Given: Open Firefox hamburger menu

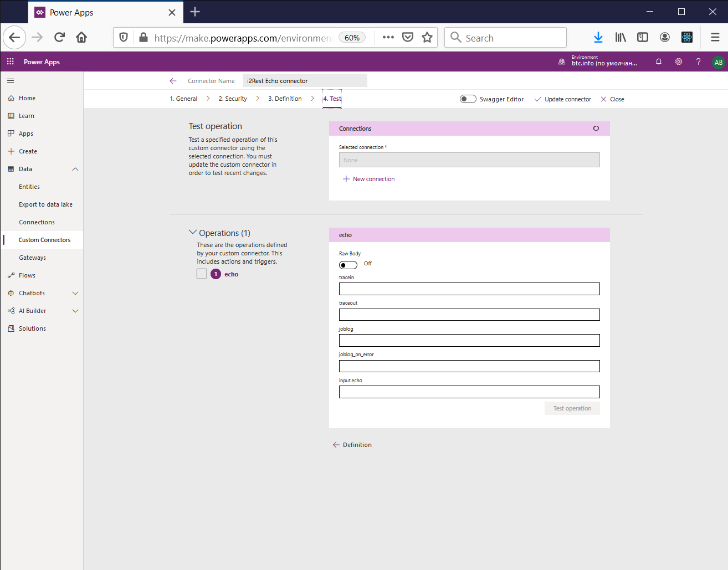Looking at the screenshot, I should (x=715, y=37).
